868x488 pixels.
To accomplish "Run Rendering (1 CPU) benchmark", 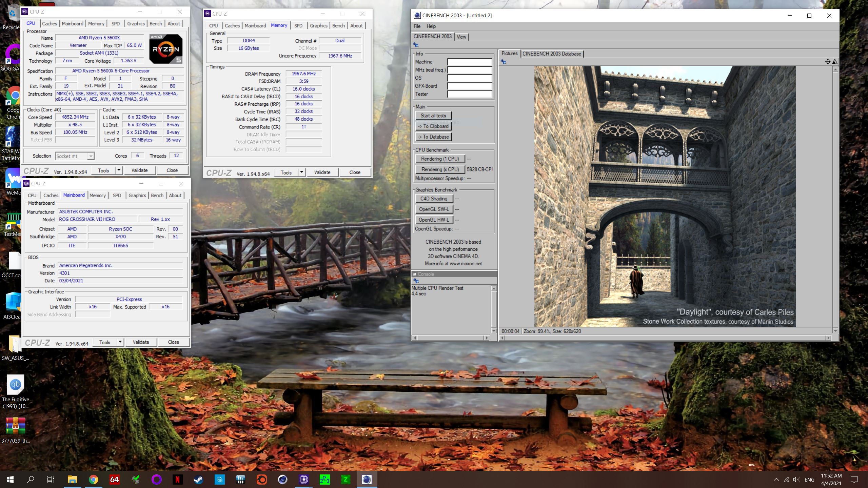I will coord(440,159).
